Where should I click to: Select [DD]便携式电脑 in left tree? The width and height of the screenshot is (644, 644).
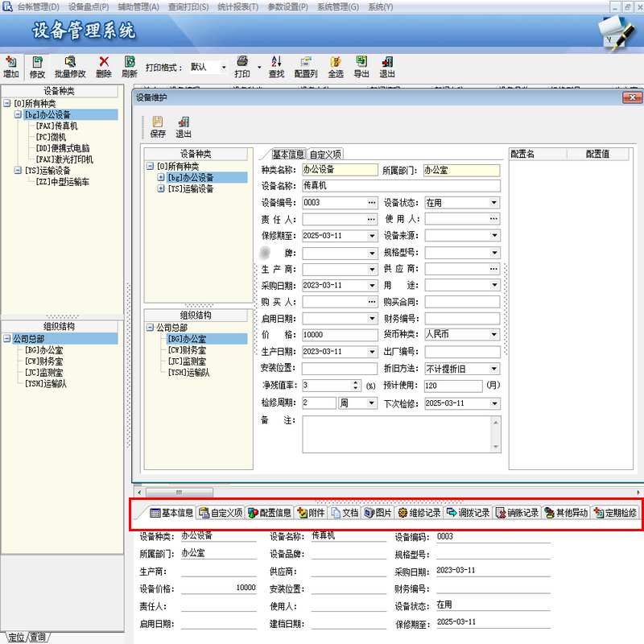63,148
